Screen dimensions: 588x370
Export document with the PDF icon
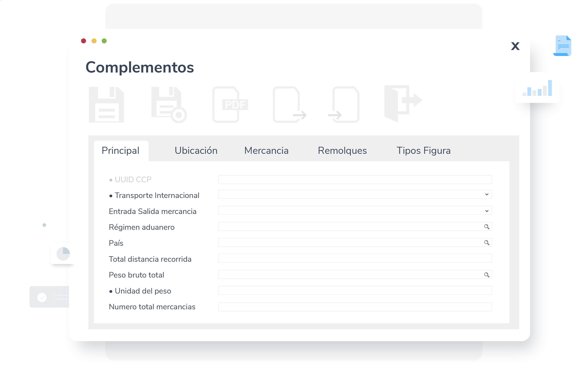pyautogui.click(x=230, y=104)
